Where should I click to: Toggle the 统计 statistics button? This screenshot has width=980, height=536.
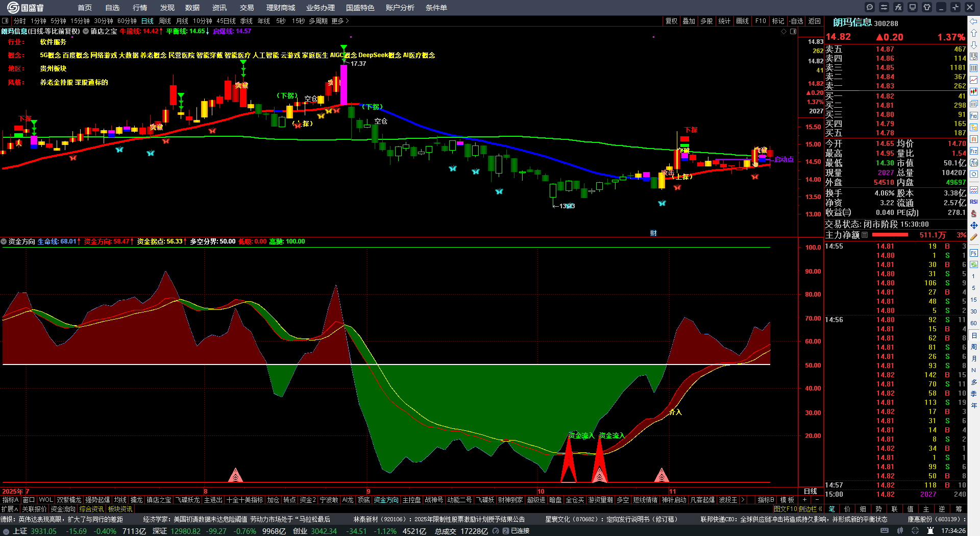[724, 21]
